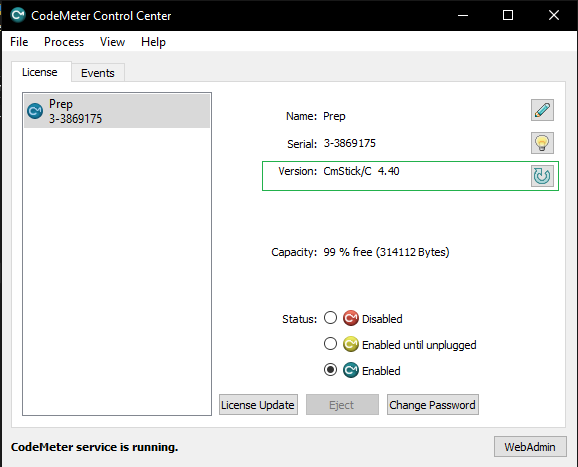Click the yellow Enabled until unplugged icon
The width and height of the screenshot is (578, 467).
click(351, 344)
